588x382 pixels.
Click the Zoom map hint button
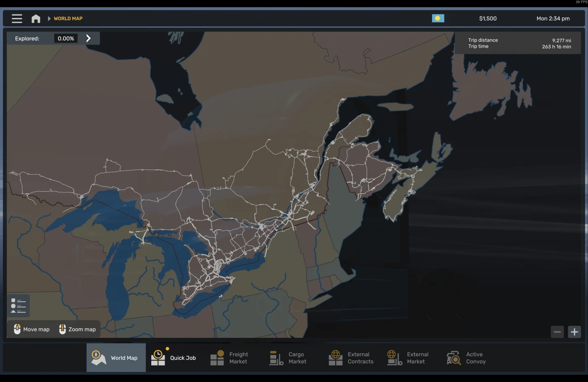(77, 329)
